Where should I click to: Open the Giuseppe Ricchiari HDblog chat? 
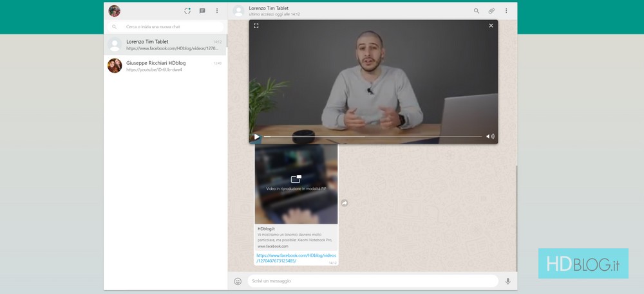pos(165,66)
